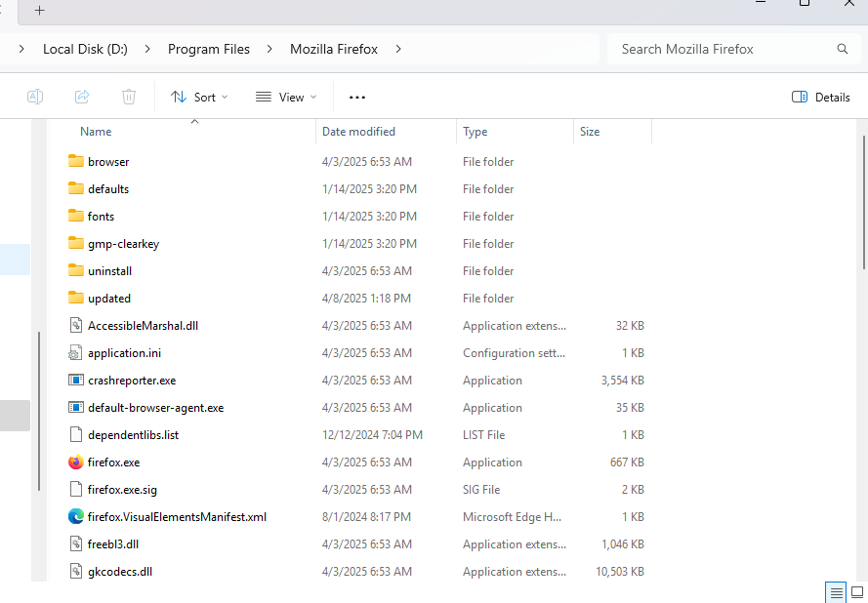Image resolution: width=868 pixels, height=603 pixels.
Task: Click the LIST File type cell
Action: point(484,435)
